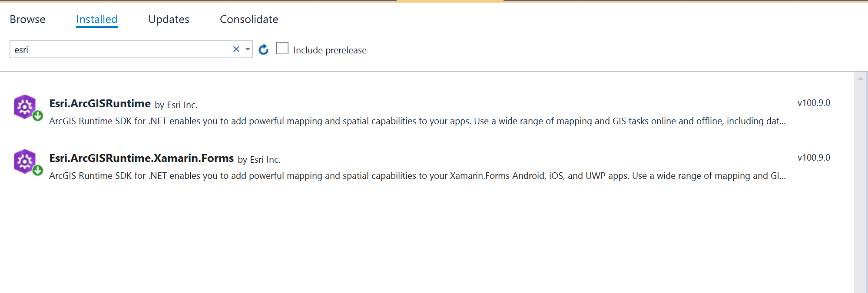Click v100.9.0 version of Esri.ArcGISRuntime

point(814,103)
